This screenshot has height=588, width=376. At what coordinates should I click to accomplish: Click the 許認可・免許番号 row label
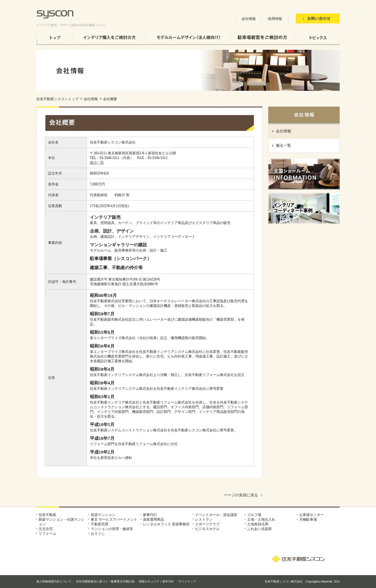click(62, 282)
